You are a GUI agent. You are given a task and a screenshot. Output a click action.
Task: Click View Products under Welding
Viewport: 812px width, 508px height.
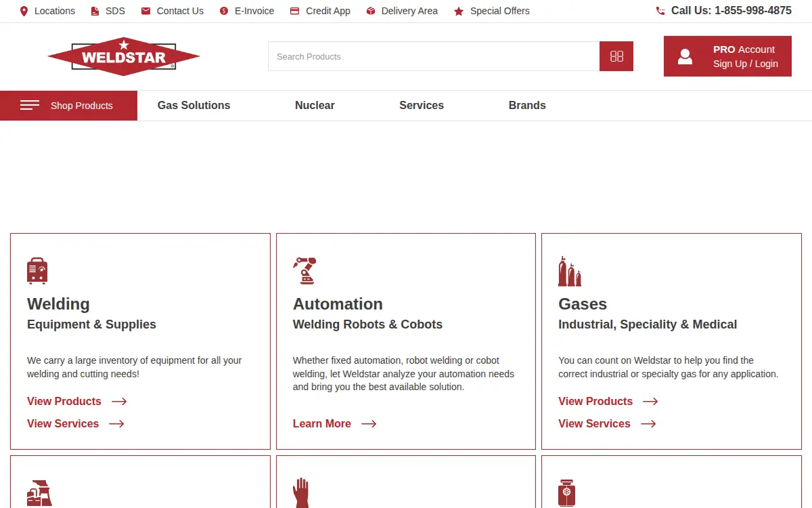click(x=64, y=402)
